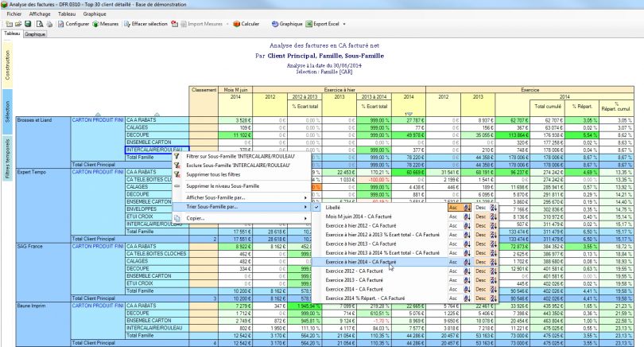
Task: Click the Desc button for Libellé
Action: pyautogui.click(x=486, y=208)
